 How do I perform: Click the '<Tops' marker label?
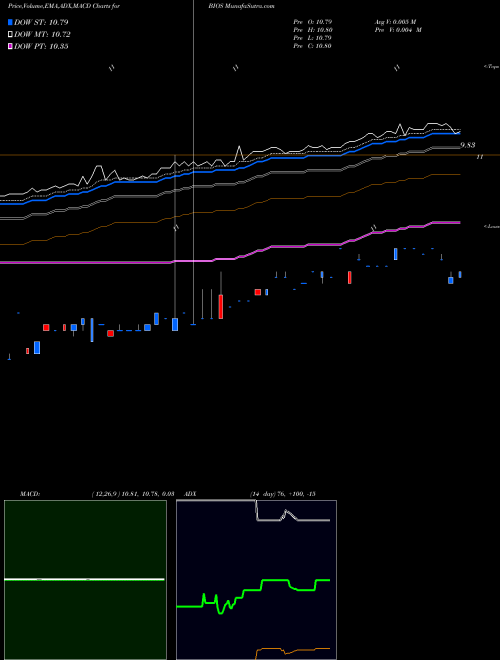point(491,67)
